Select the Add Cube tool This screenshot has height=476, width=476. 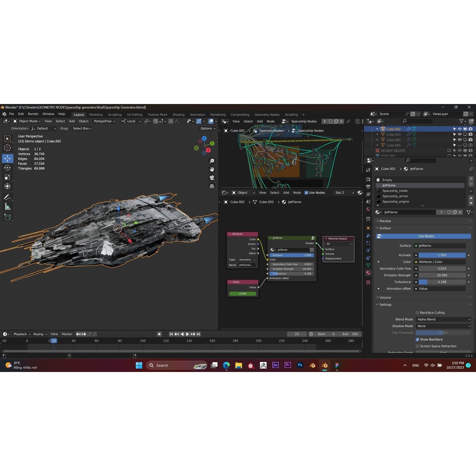click(x=7, y=217)
